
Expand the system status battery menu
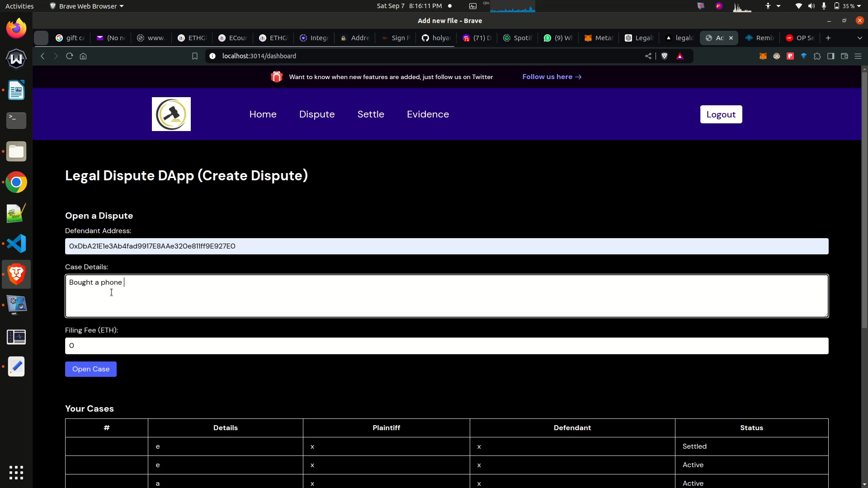[x=848, y=6]
